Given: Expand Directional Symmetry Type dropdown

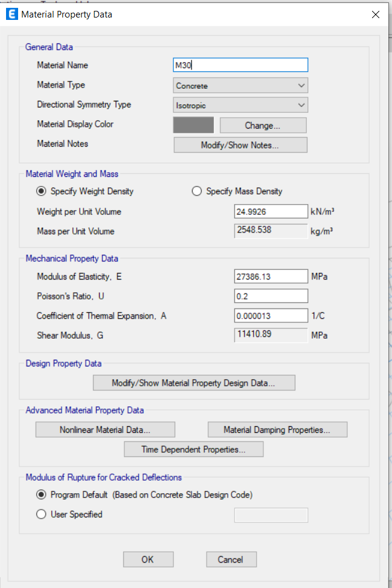Looking at the screenshot, I should [x=240, y=105].
